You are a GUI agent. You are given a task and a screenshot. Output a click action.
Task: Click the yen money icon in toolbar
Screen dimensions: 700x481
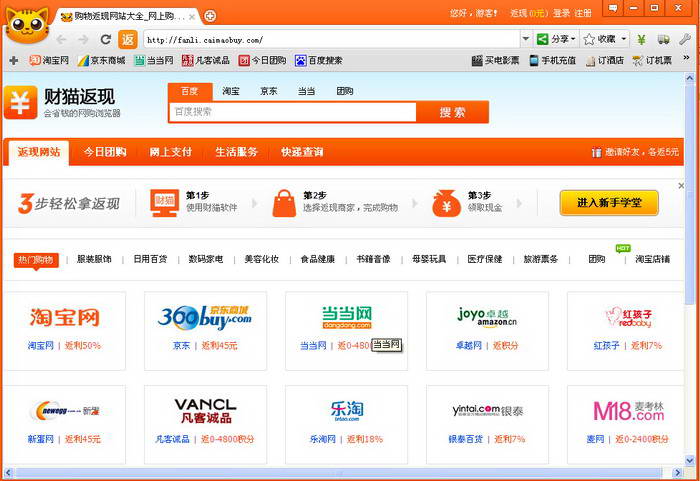[x=641, y=39]
